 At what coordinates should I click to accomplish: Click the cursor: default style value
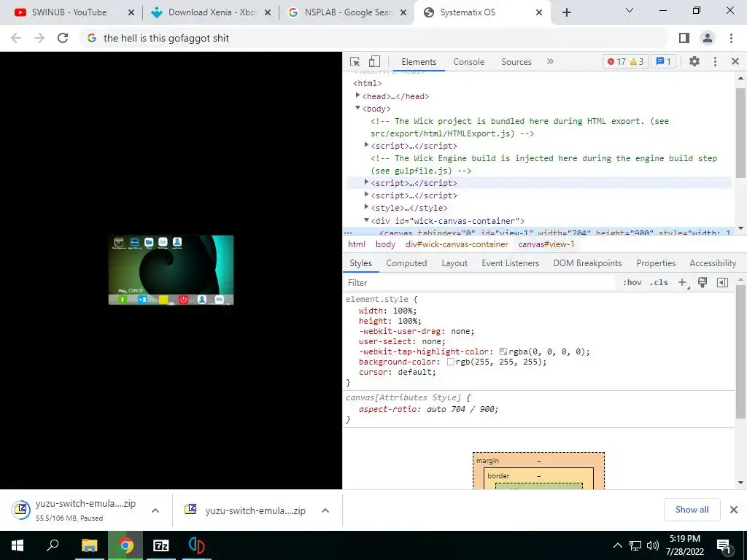click(415, 372)
